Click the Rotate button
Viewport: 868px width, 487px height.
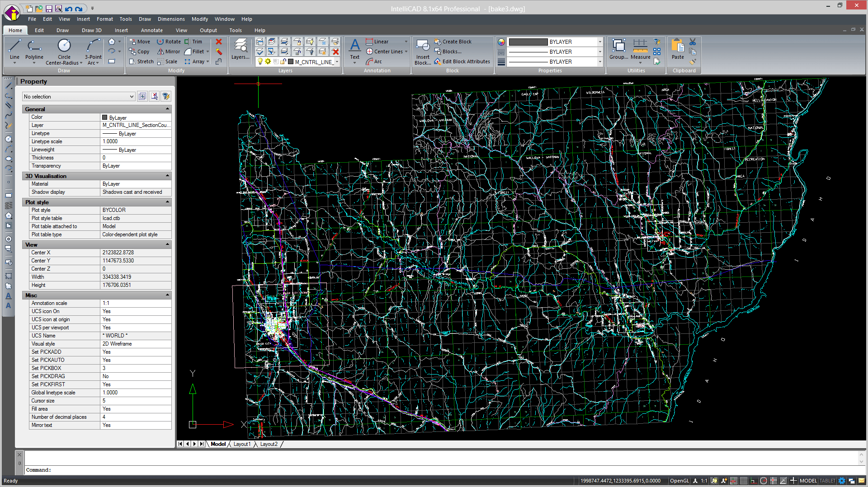(x=169, y=41)
